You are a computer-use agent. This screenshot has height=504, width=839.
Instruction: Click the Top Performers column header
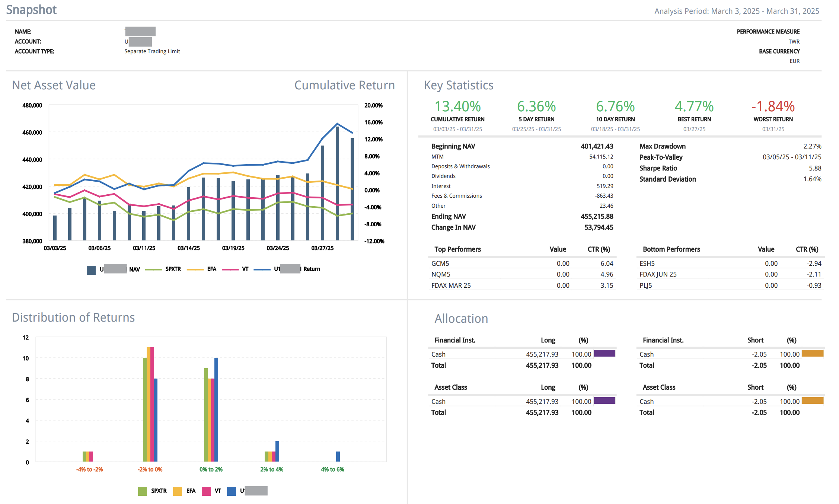tap(457, 249)
